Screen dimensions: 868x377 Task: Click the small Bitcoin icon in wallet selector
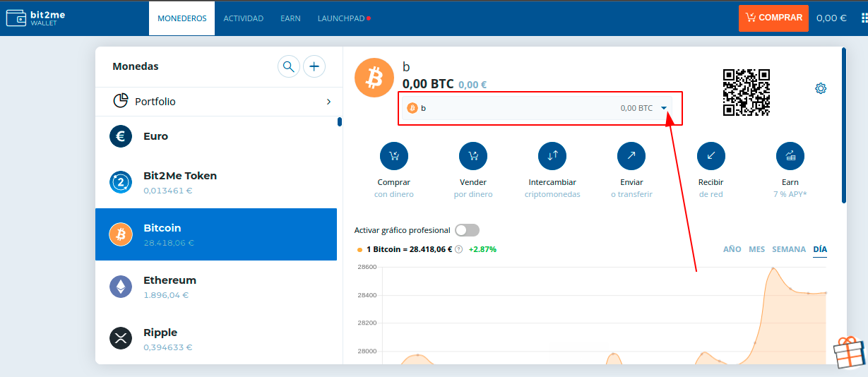pos(412,108)
